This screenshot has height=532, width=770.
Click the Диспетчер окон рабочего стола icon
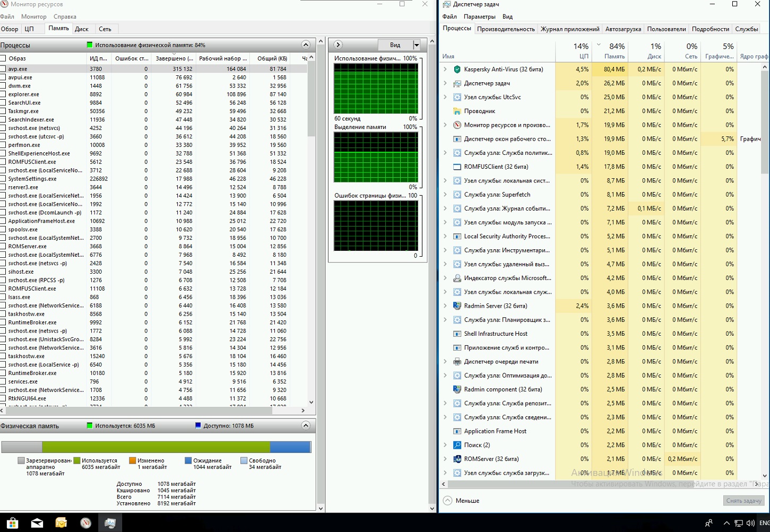[x=457, y=139]
